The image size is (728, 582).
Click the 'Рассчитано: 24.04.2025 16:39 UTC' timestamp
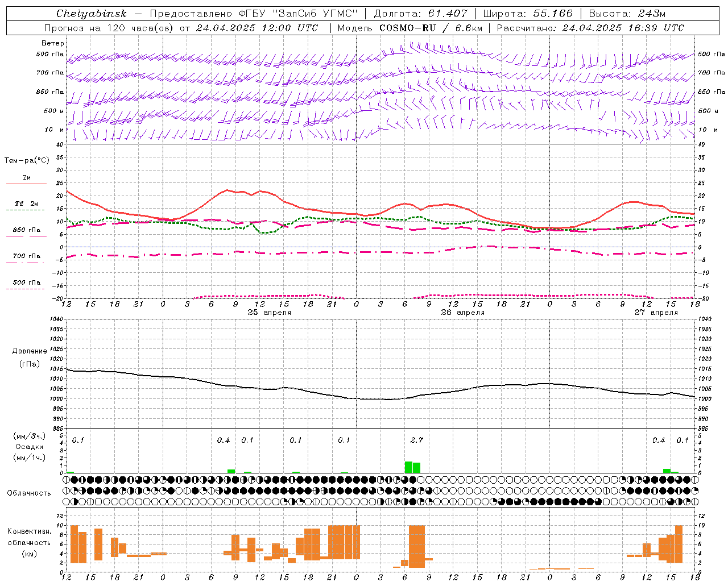(x=590, y=28)
